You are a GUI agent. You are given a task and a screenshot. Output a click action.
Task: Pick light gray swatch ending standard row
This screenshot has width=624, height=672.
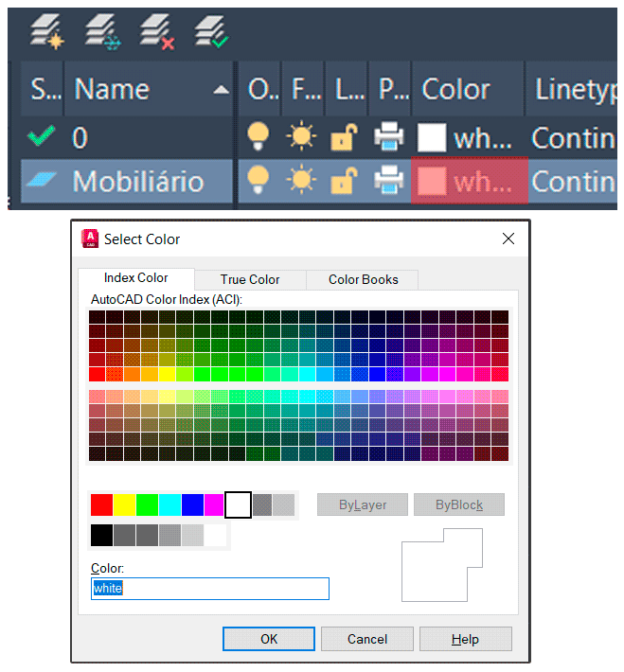283,504
